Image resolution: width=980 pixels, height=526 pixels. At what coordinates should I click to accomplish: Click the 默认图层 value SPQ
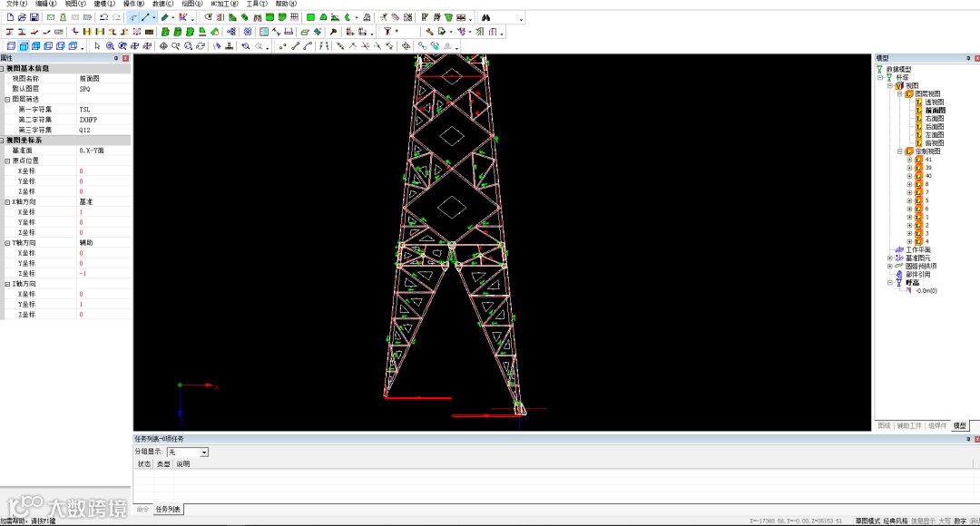click(x=84, y=89)
